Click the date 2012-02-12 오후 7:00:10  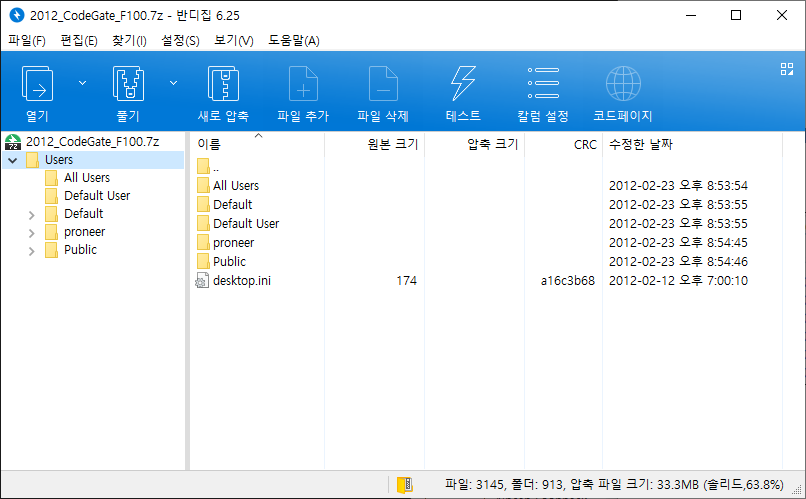[x=678, y=281]
